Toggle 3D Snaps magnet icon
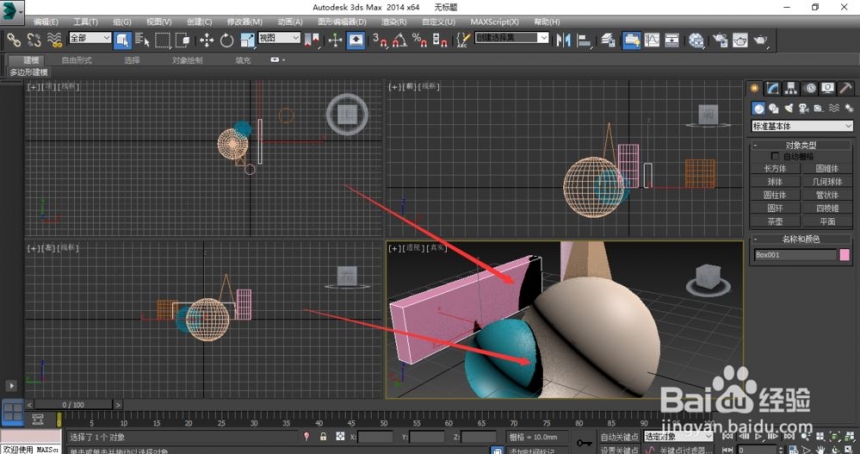Screen dimensions: 860x454 (380, 40)
